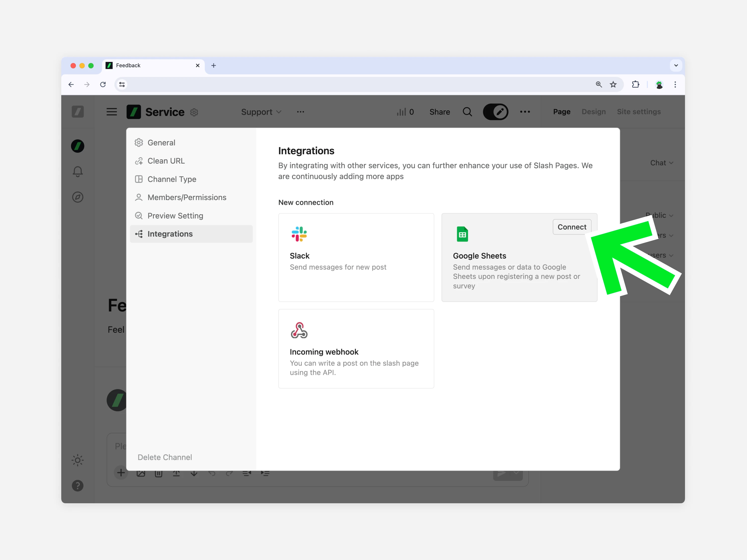View the stats chart icon
The image size is (747, 560).
pos(401,112)
